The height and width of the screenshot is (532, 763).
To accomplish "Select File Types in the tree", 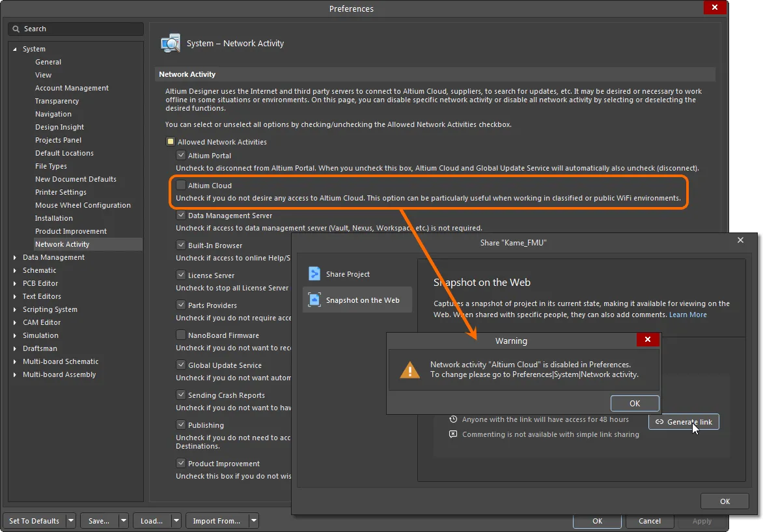I will [x=51, y=167].
